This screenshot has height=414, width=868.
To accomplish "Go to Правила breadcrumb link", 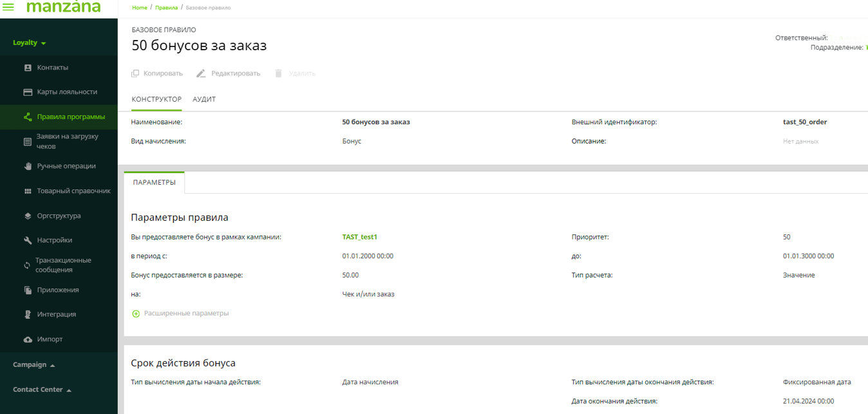I will pyautogui.click(x=167, y=8).
